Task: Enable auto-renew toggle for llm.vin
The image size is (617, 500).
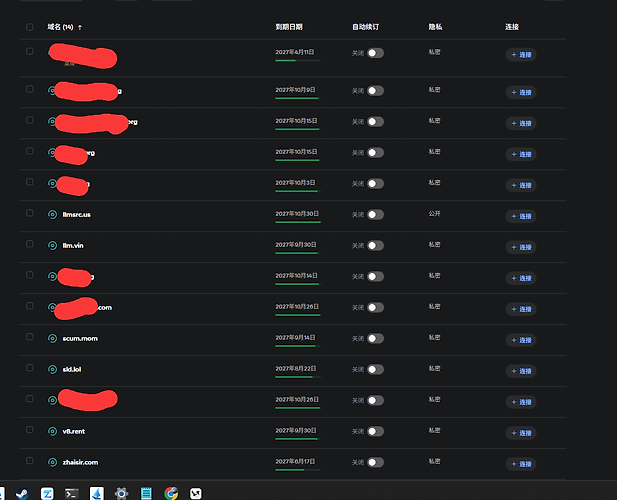Action: 375,245
